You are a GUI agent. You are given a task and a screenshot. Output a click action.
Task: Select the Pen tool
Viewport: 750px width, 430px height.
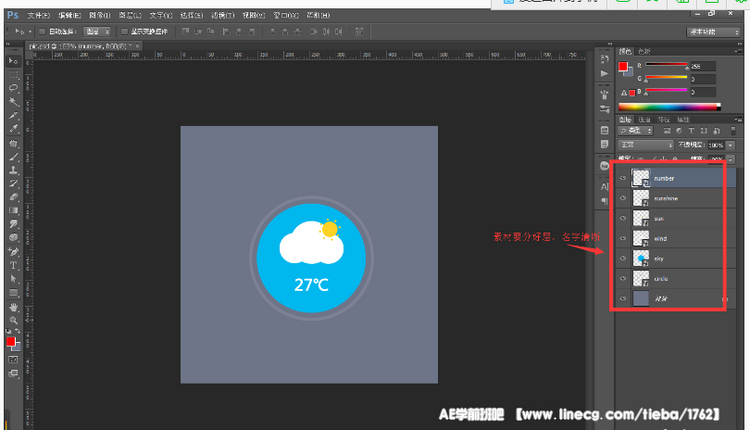pyautogui.click(x=13, y=252)
